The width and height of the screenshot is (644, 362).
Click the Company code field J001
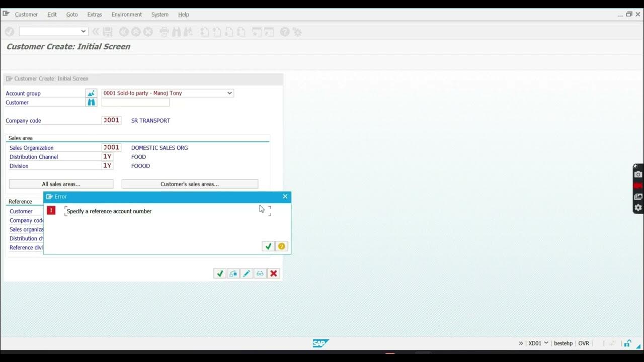(x=111, y=120)
